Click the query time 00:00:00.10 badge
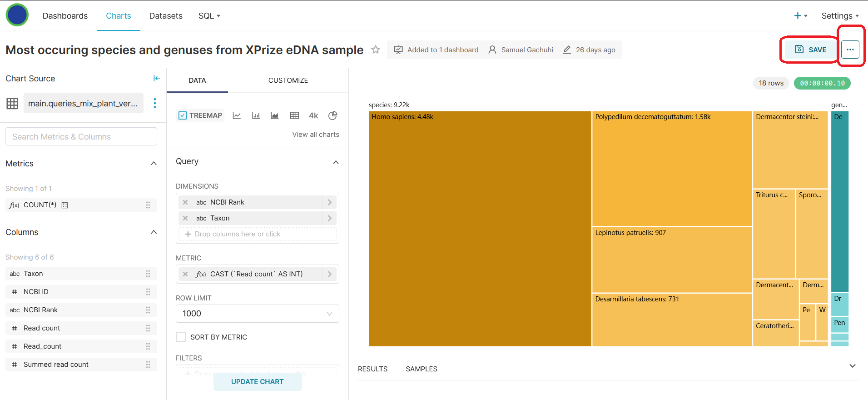Screen dimensions: 868x400 pos(822,83)
